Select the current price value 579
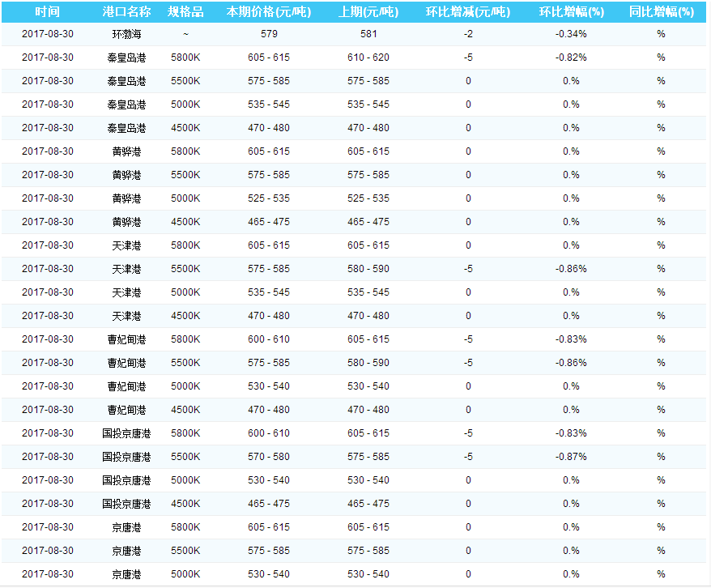This screenshot has height=588, width=711. coord(268,34)
